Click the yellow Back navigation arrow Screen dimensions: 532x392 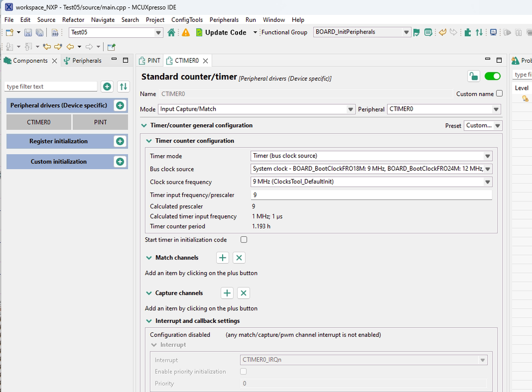coord(70,47)
